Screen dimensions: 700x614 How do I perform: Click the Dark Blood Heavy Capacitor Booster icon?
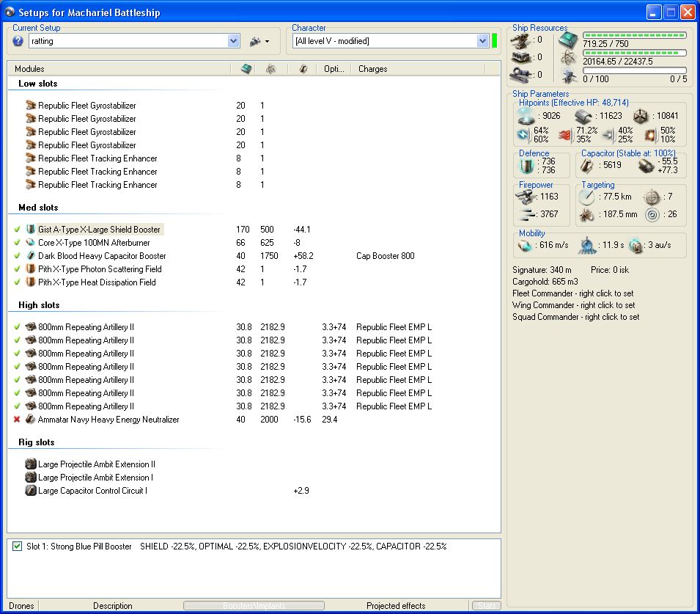(31, 256)
